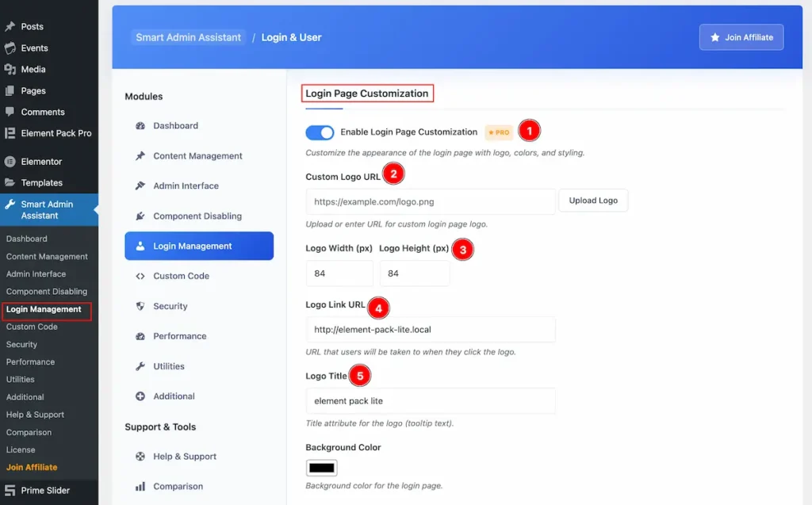Select Component Disabling submenu in dark sidebar
The image size is (812, 505).
[47, 292]
